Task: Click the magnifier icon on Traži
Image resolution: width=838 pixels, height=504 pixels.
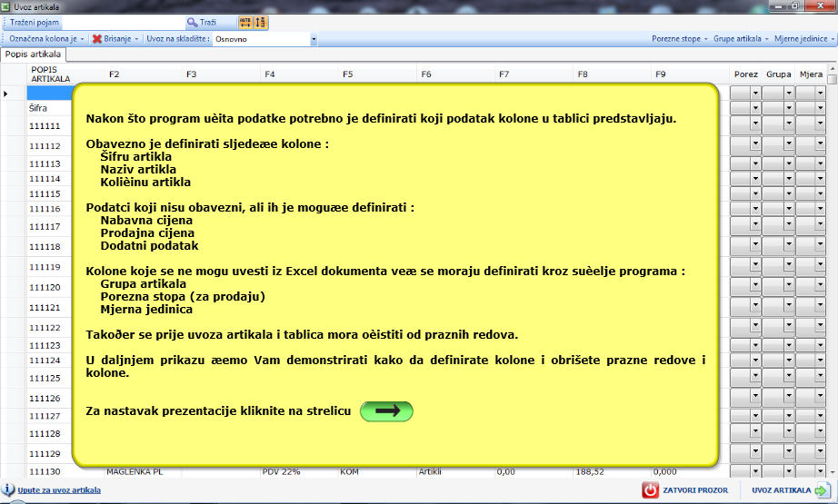Action: pyautogui.click(x=192, y=23)
